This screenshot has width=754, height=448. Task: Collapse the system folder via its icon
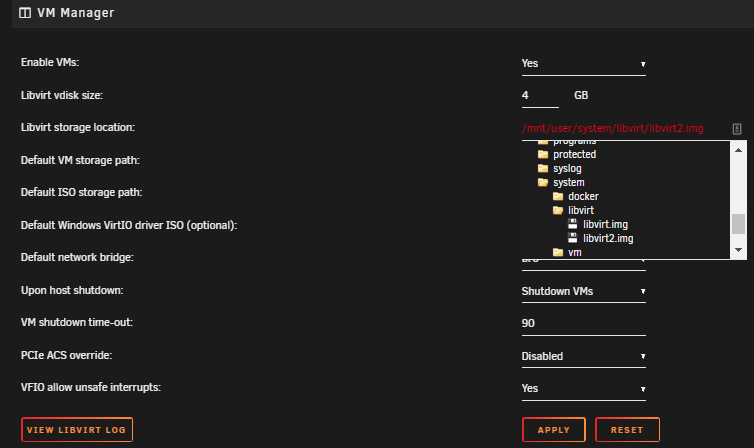tap(543, 182)
